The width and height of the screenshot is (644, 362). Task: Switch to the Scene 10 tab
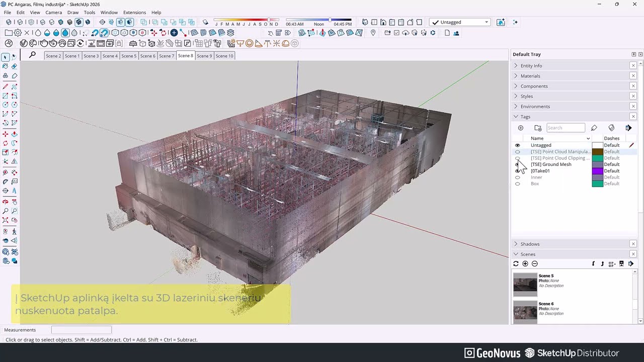tap(224, 56)
